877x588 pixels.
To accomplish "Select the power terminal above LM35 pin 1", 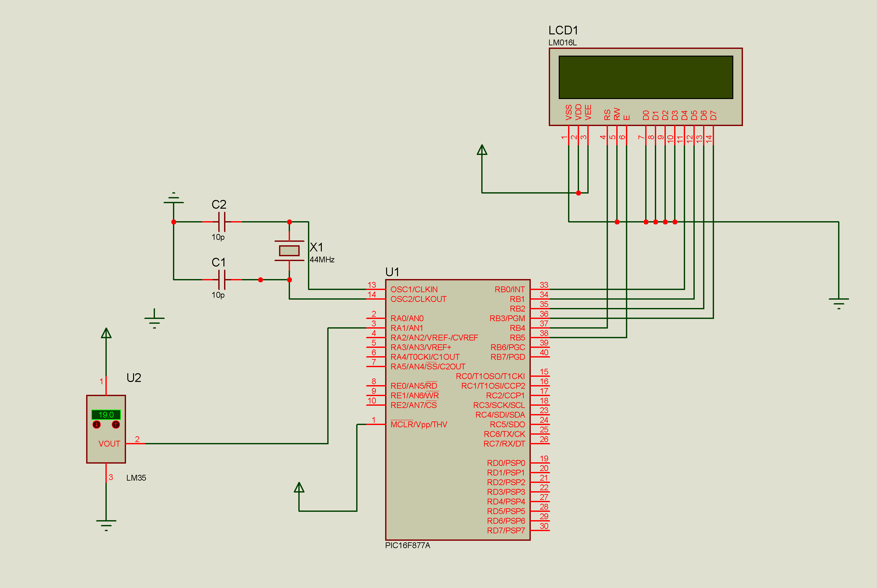I will 106,333.
